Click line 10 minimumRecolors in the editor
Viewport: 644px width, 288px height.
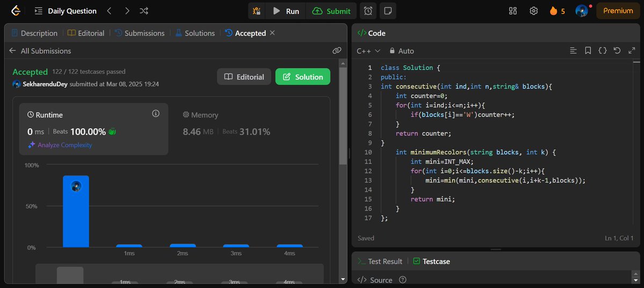(475, 152)
